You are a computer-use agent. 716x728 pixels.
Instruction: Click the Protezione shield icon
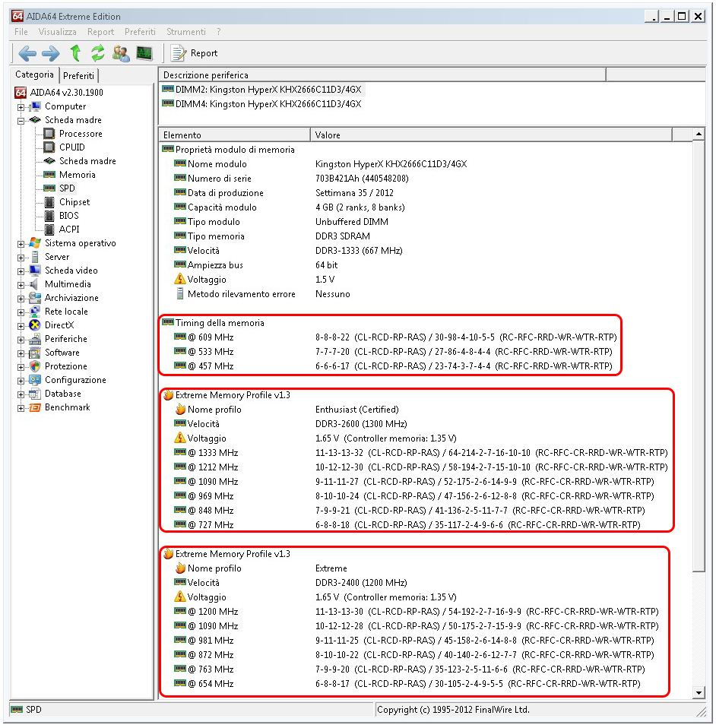pos(35,366)
